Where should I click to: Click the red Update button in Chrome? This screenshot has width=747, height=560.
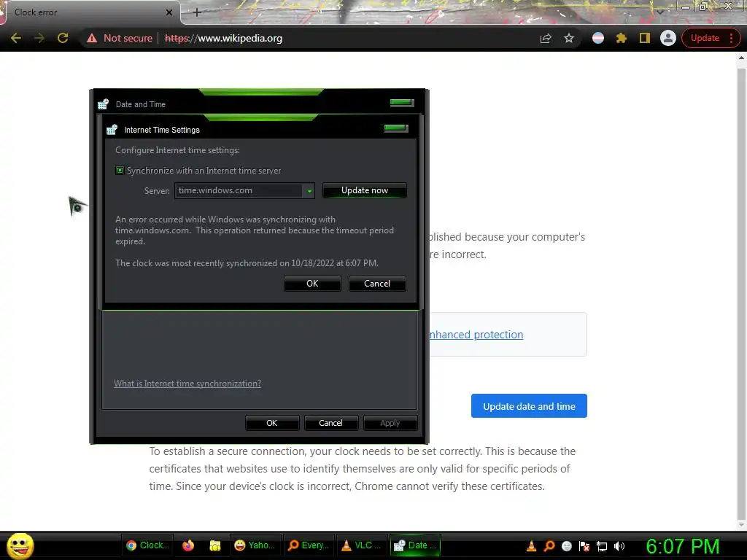click(x=705, y=38)
